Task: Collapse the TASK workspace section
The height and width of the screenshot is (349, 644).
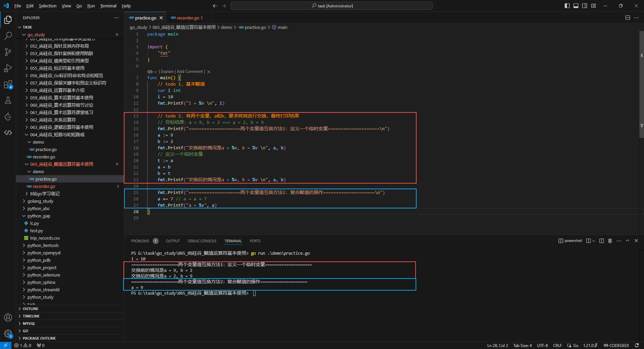Action: pos(70,27)
